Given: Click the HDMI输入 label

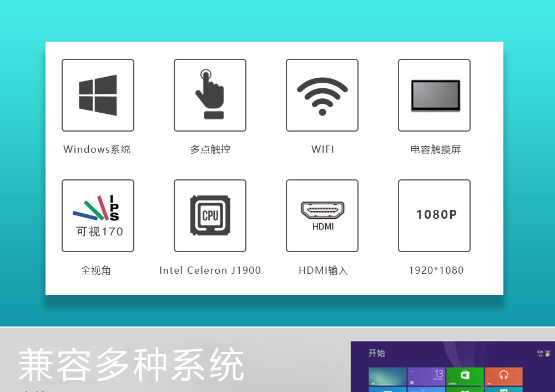Looking at the screenshot, I should coord(323,270).
